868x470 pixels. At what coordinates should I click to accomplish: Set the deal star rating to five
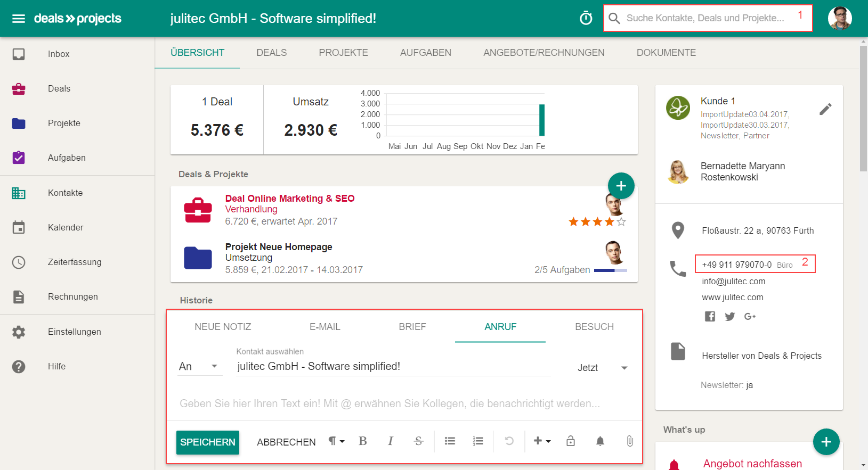(621, 222)
